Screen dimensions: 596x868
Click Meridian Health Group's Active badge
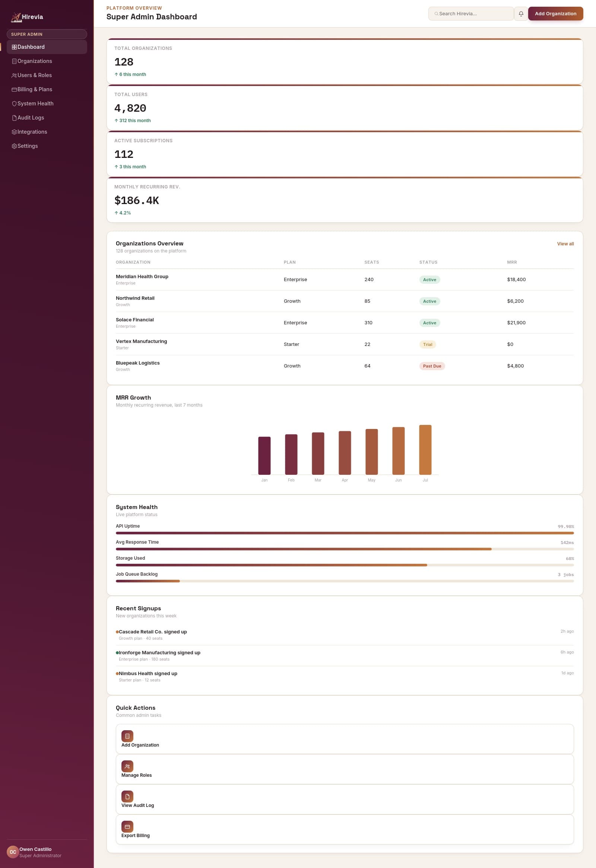tap(429, 280)
